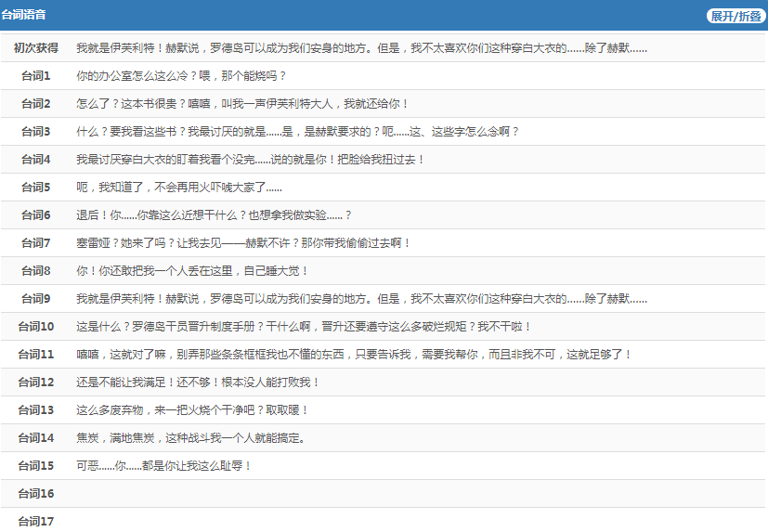Click the empty 台词16 row label
Image resolution: width=768 pixels, height=532 pixels.
[35, 493]
